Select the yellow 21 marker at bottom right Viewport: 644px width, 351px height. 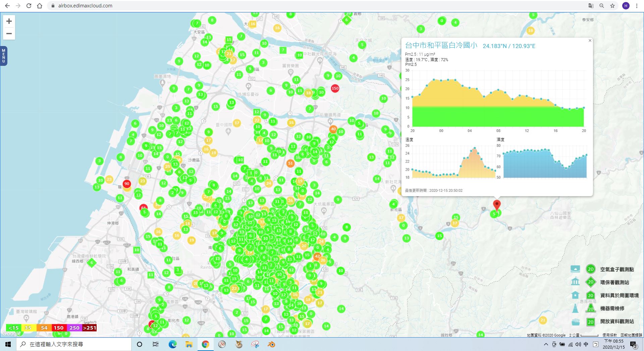point(543,320)
